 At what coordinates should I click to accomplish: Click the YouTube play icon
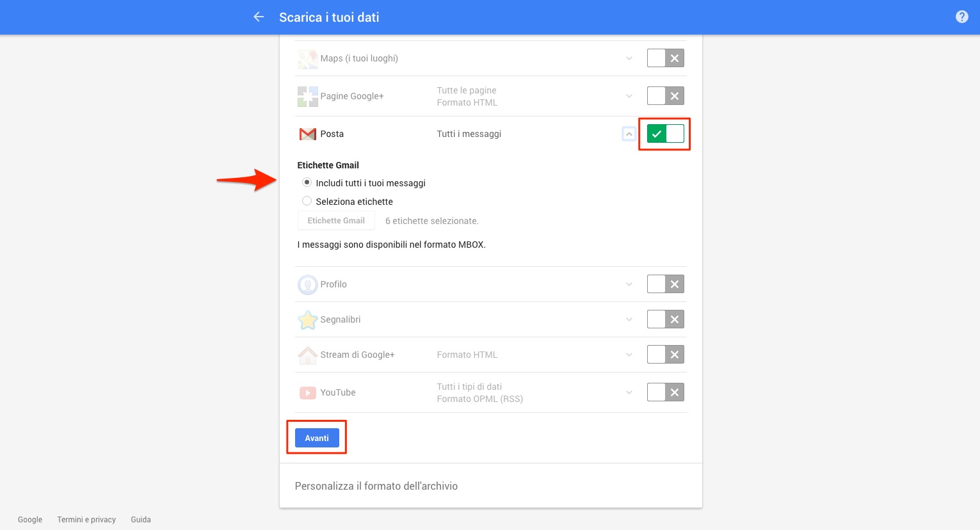coord(308,392)
